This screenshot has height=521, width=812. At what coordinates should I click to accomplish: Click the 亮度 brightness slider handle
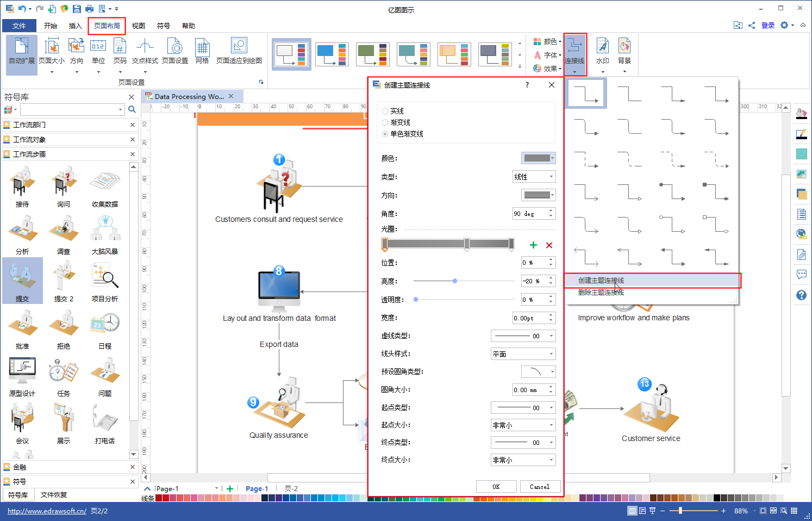455,281
